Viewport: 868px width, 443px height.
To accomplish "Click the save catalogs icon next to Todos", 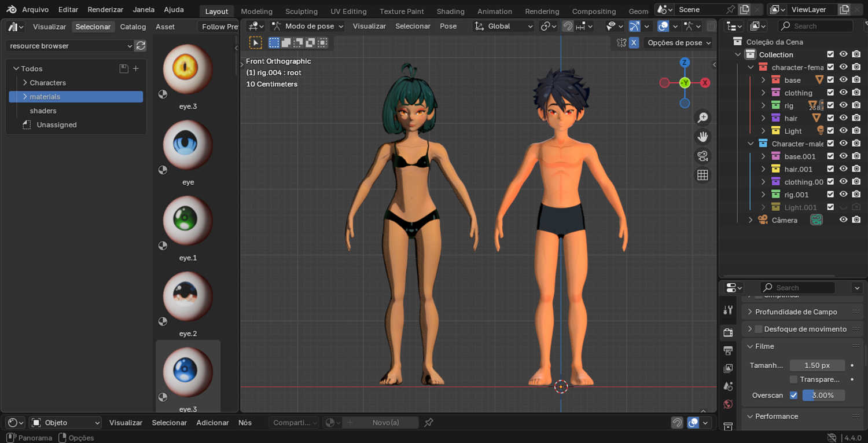I will pos(124,68).
